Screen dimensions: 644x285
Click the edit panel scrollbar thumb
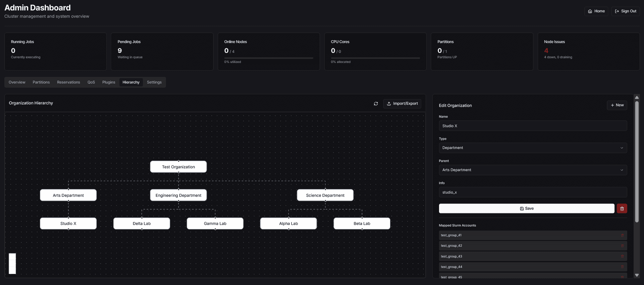(637, 161)
